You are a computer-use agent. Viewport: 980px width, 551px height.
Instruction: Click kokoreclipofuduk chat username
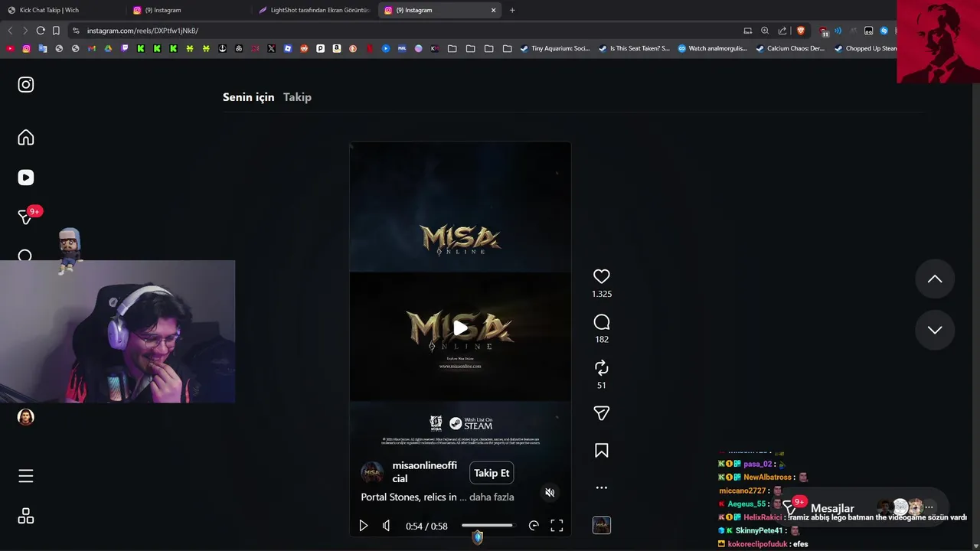(758, 544)
